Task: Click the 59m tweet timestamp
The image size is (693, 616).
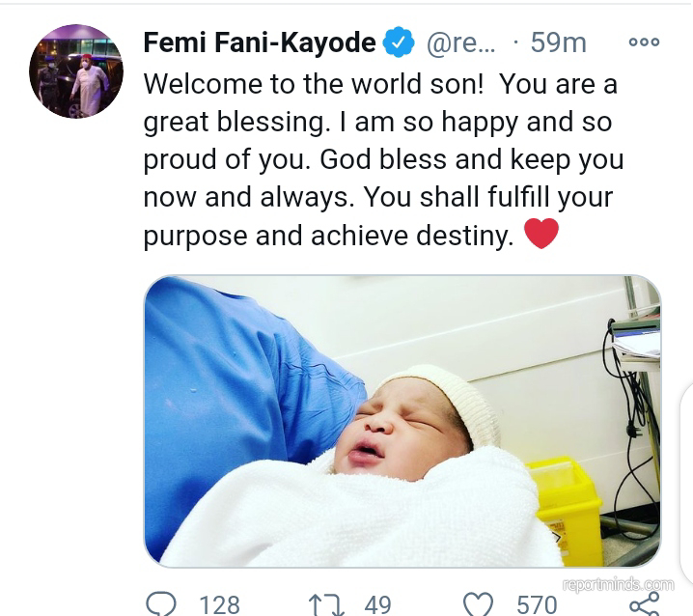Action: click(558, 42)
